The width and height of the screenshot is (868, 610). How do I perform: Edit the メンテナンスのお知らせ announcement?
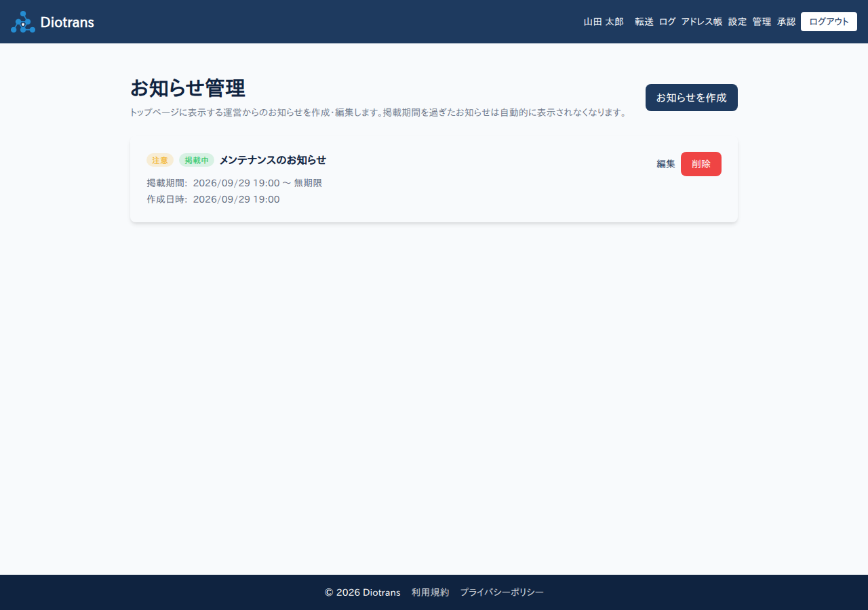click(666, 164)
